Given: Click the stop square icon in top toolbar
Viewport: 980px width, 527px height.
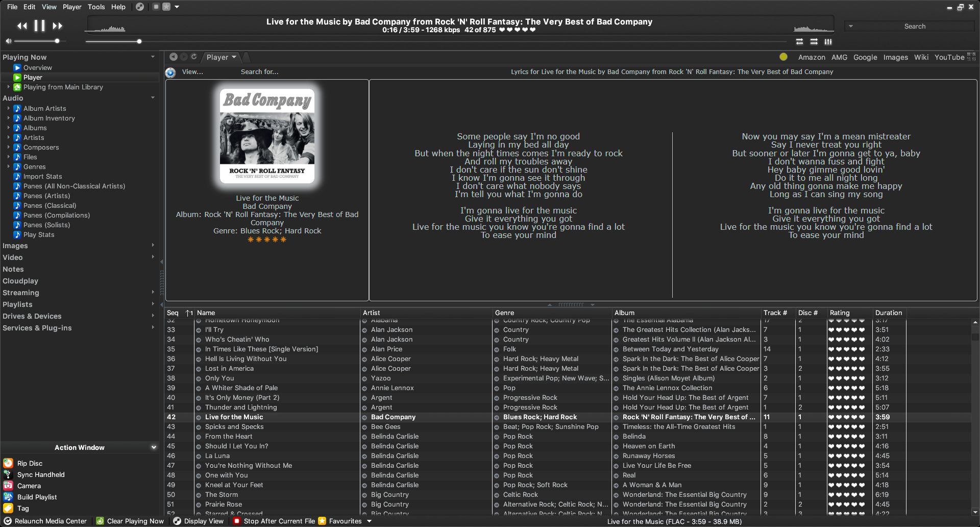Looking at the screenshot, I should click(x=156, y=7).
